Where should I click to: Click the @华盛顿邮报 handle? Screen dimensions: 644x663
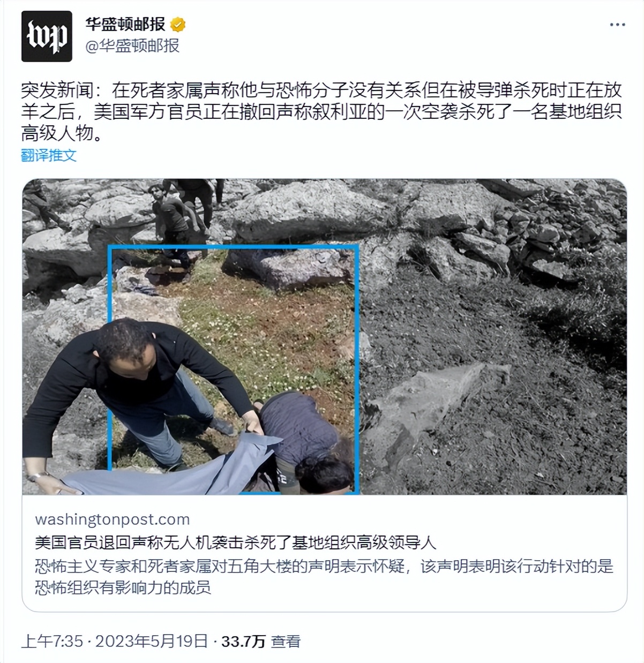tap(132, 46)
